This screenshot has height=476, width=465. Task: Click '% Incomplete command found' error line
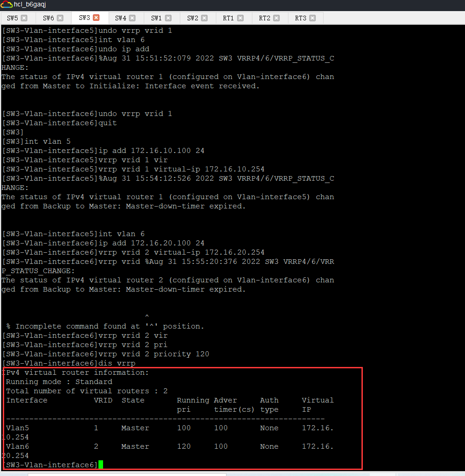click(x=105, y=326)
